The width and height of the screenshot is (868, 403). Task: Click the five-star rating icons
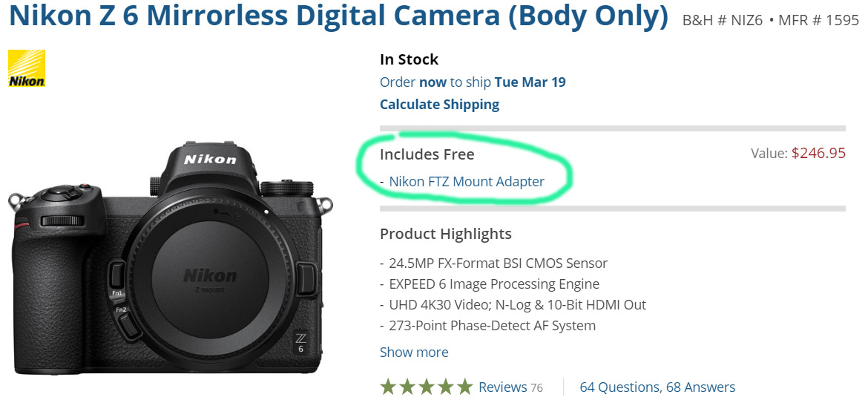pos(426,387)
